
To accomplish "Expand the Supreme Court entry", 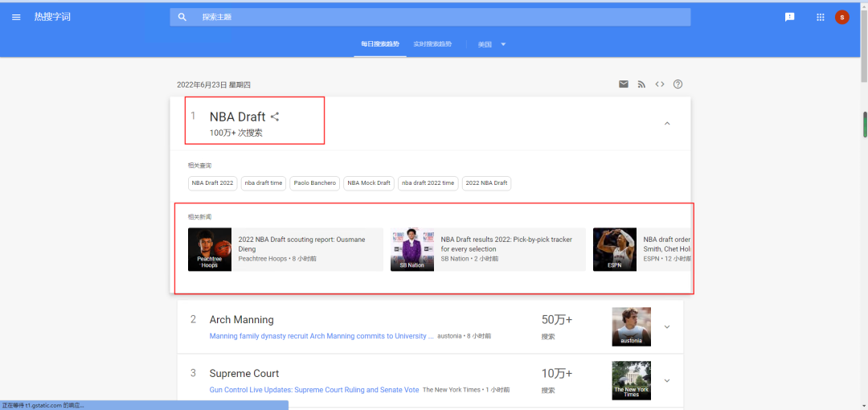I will pyautogui.click(x=666, y=380).
